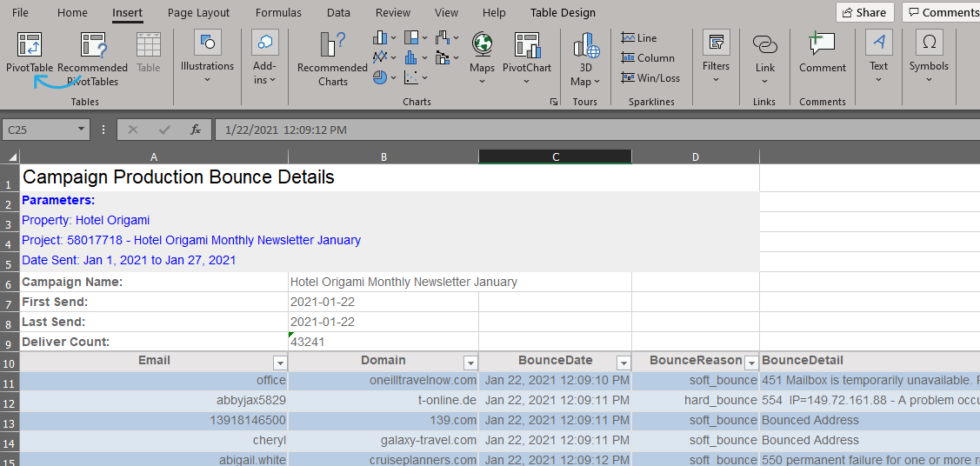
Task: Open the File tab
Action: point(20,12)
